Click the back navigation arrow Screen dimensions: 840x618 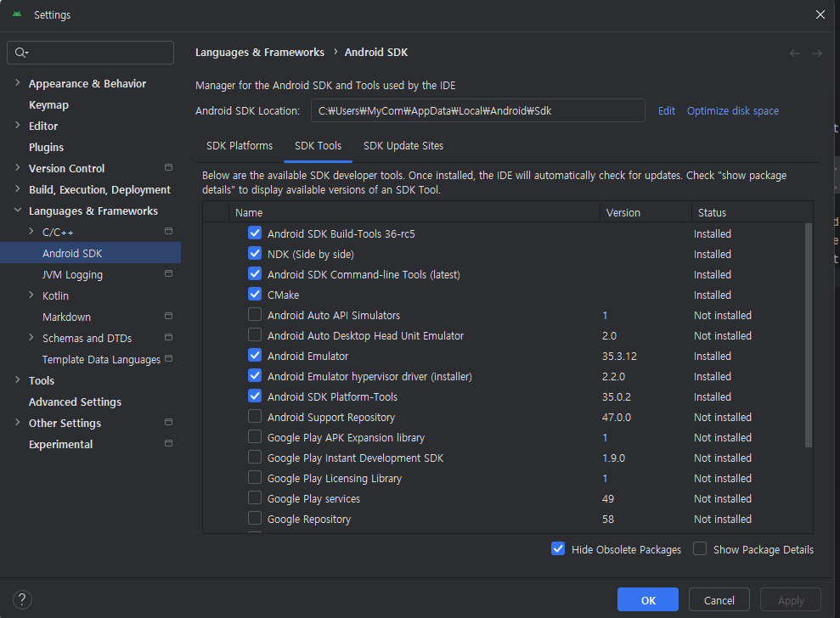tap(794, 53)
